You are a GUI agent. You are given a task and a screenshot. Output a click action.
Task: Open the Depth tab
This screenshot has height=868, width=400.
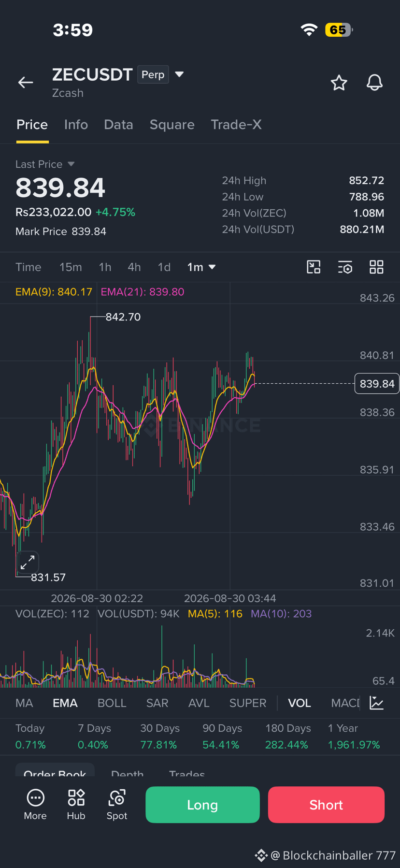coord(127,773)
